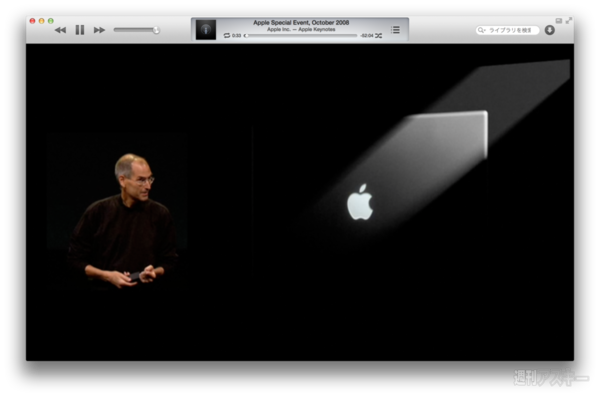
Task: Toggle the repeat icon
Action: pos(227,36)
